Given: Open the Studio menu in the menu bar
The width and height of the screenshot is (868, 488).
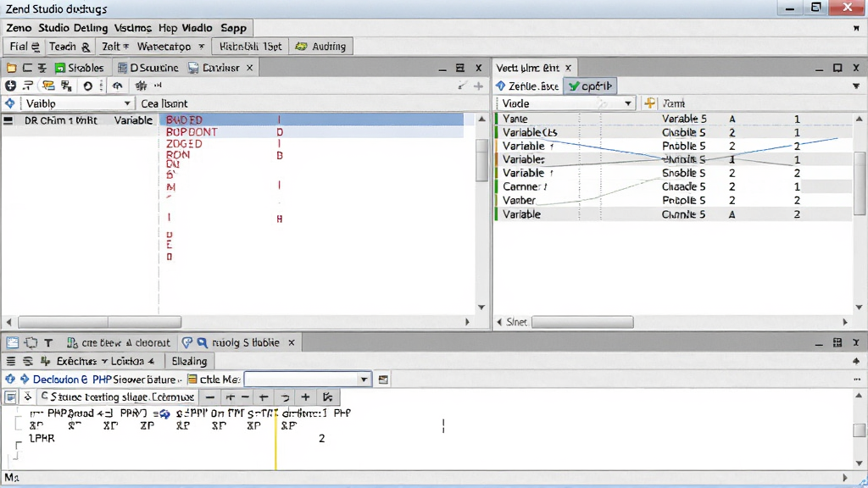Looking at the screenshot, I should click(53, 28).
